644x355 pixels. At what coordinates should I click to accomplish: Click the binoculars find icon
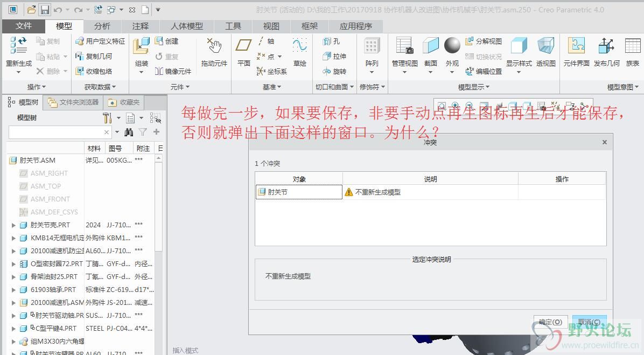129,132
